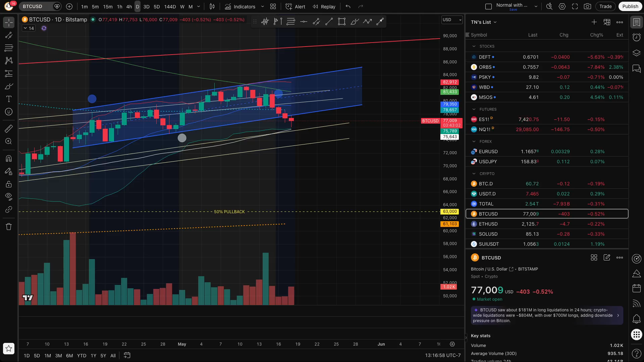The image size is (644, 362).
Task: Add symbol to TN's List
Action: click(594, 22)
